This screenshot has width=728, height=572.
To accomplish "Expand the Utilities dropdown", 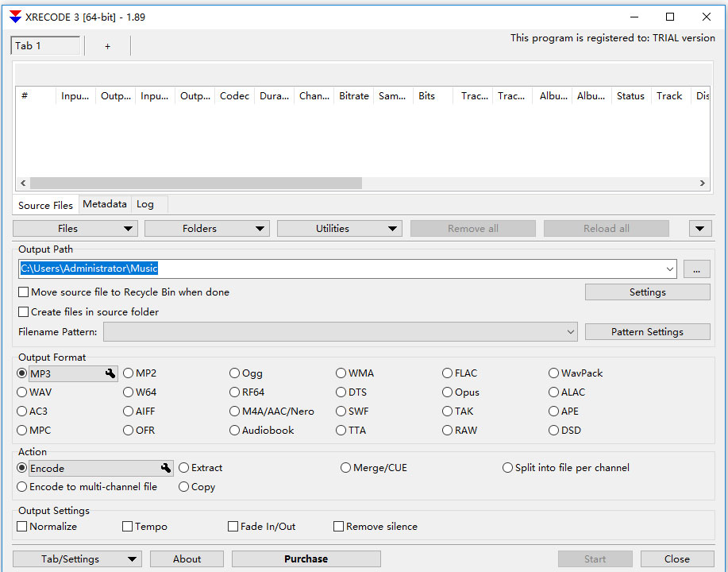I will click(340, 229).
